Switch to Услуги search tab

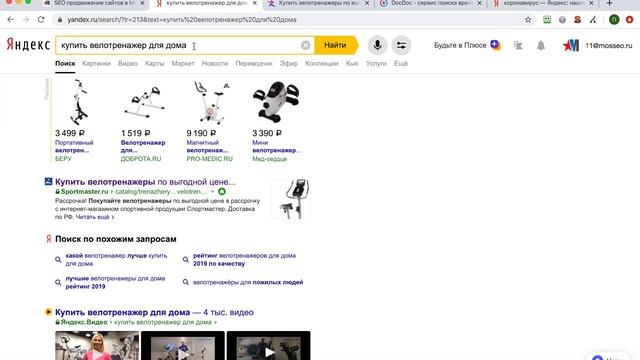coord(376,63)
